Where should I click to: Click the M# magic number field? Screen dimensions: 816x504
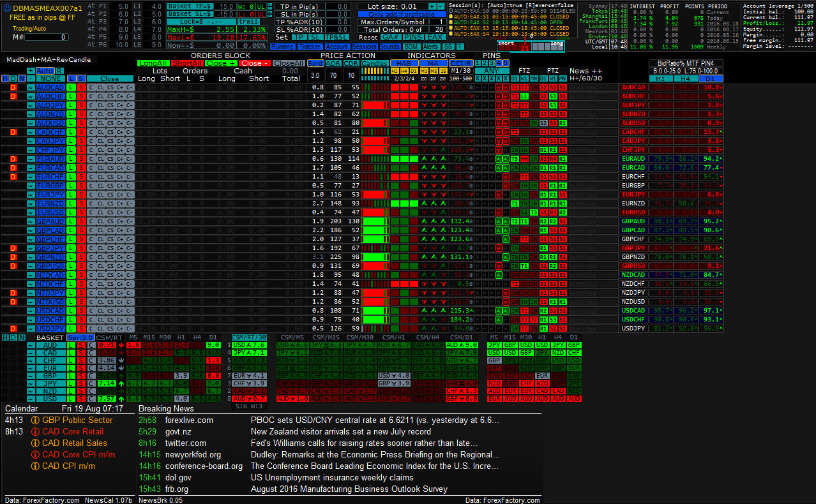46,37
